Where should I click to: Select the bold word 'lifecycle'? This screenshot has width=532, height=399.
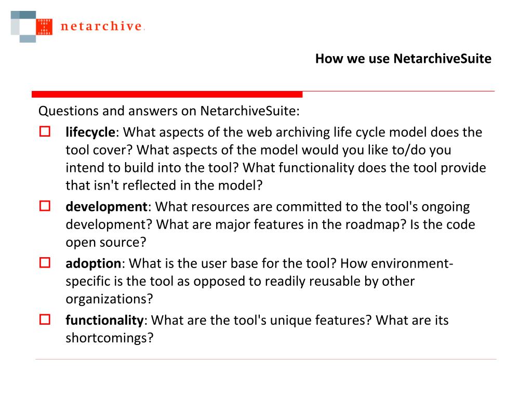(90, 132)
